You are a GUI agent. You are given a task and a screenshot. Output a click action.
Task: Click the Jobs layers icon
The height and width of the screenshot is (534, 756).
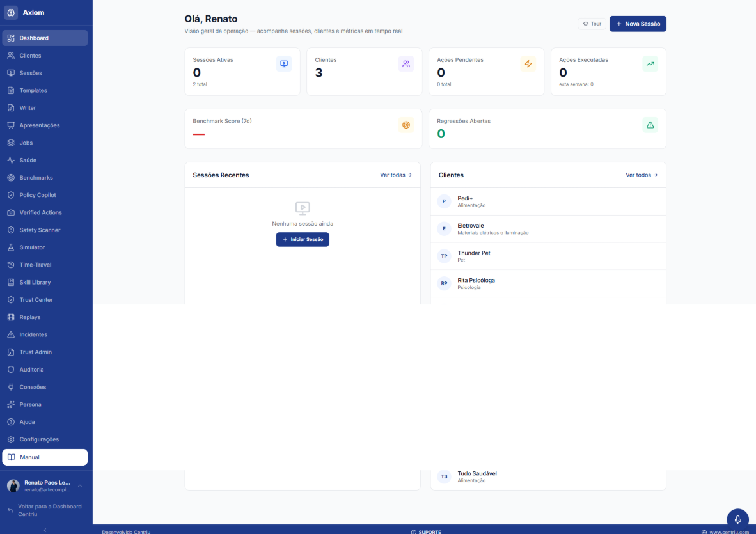(11, 143)
